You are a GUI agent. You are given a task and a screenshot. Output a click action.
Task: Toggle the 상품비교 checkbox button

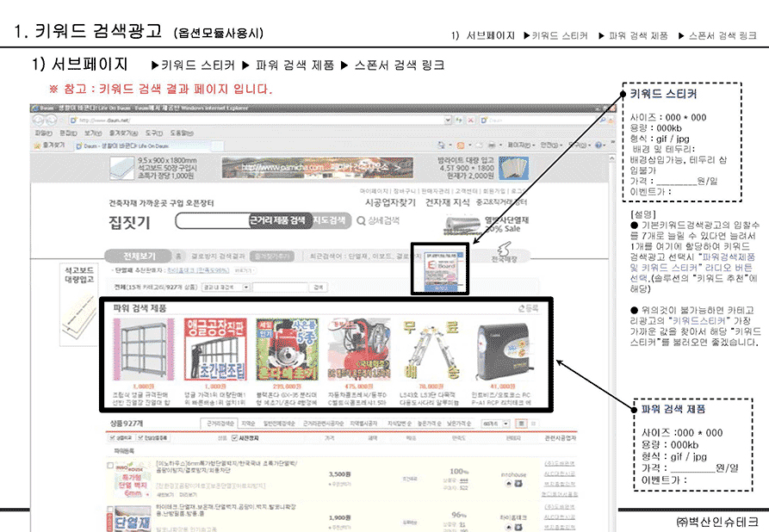point(117,438)
